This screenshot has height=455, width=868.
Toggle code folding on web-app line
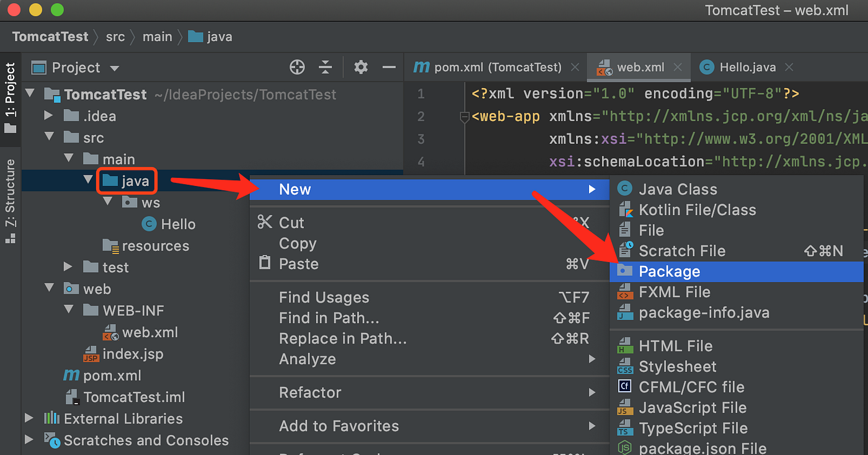464,117
